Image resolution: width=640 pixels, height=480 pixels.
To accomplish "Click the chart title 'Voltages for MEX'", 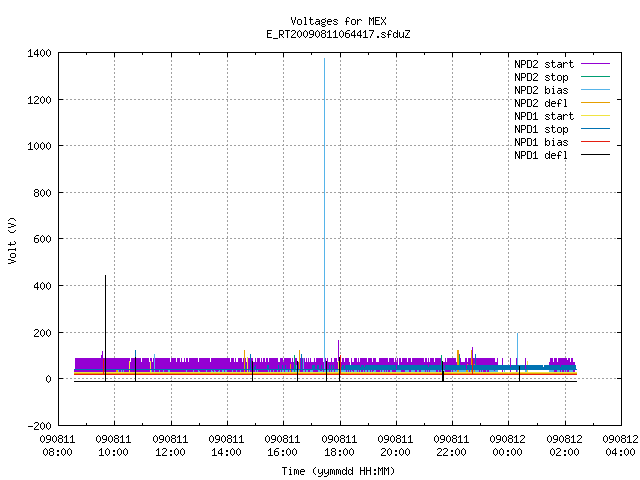I will (338, 21).
